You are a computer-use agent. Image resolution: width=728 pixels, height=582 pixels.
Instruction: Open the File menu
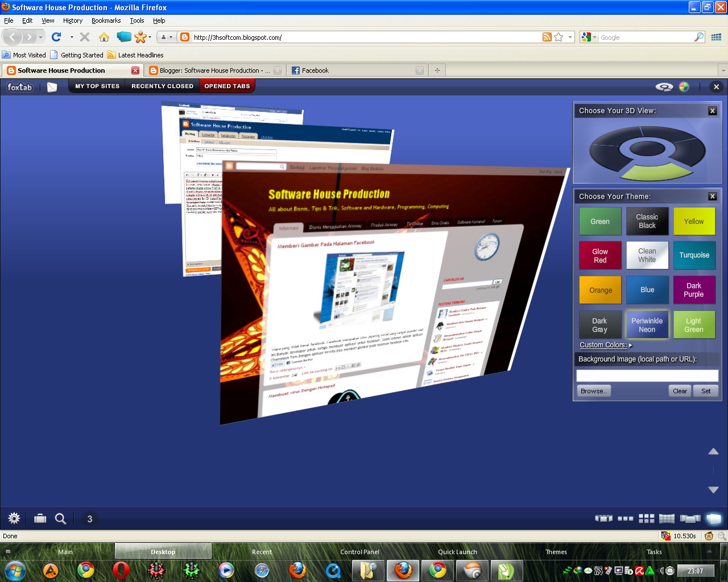point(9,20)
